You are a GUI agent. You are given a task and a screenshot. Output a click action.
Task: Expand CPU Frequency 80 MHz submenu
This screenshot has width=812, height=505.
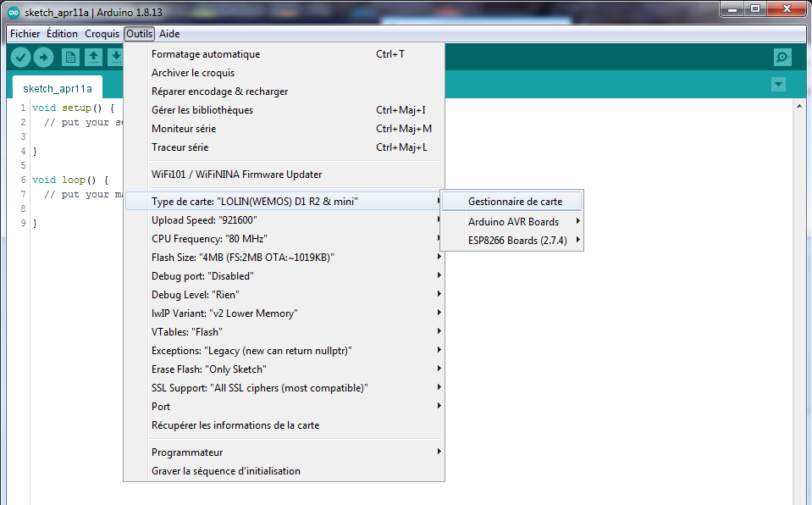[284, 238]
